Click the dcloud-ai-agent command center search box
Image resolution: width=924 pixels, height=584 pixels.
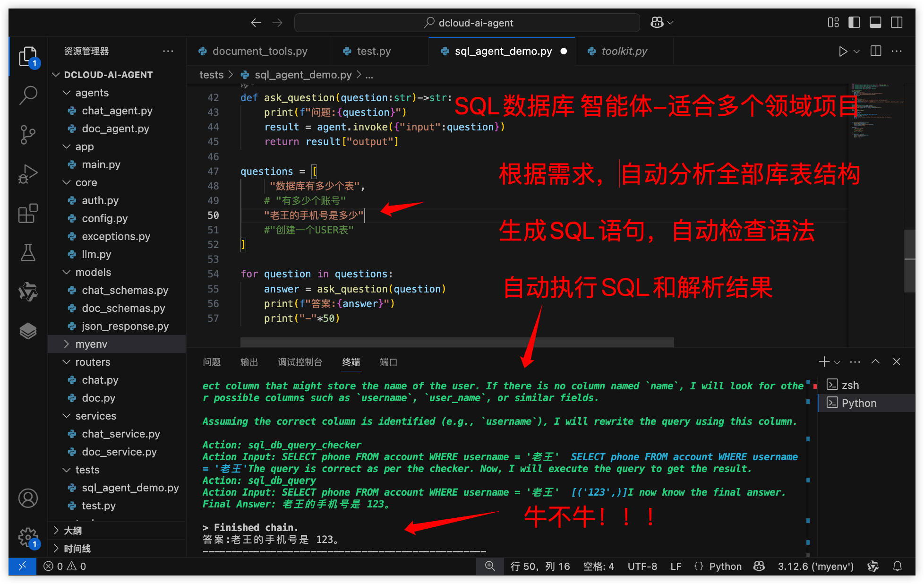point(467,22)
